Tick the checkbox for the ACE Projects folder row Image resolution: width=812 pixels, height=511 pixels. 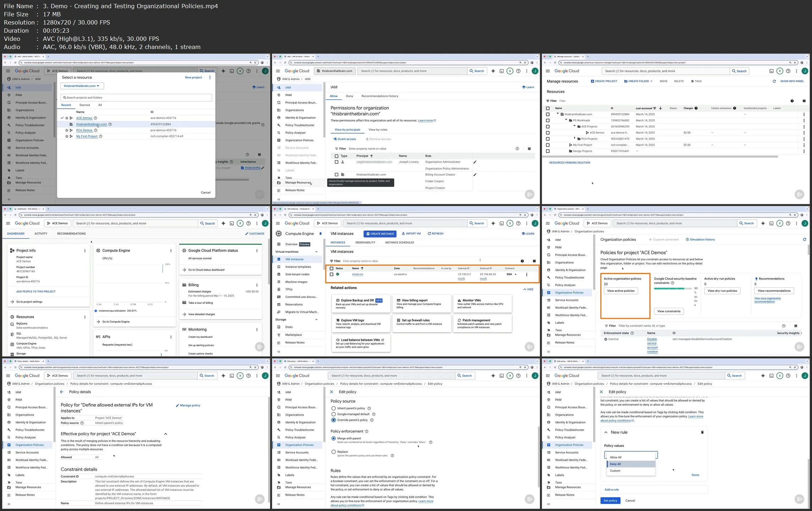pyautogui.click(x=547, y=127)
